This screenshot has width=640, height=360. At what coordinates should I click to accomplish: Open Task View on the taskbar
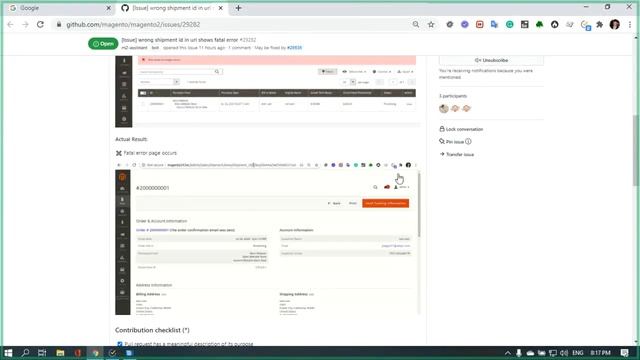pyautogui.click(x=42, y=353)
